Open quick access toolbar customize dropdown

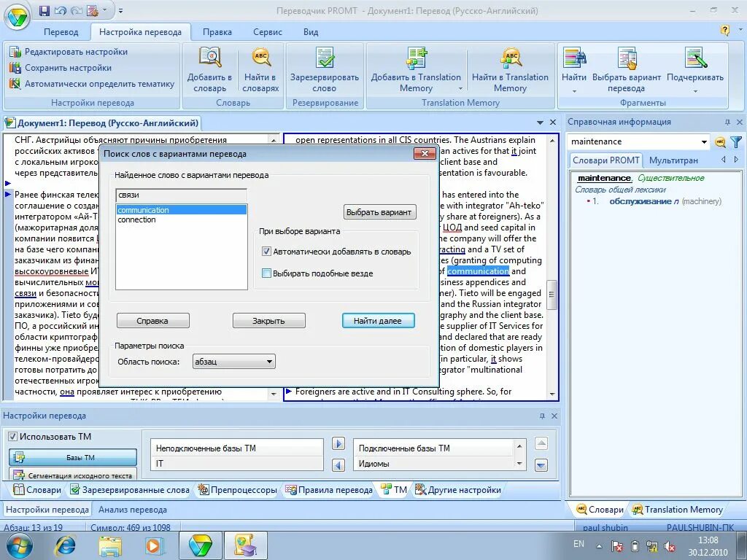(x=121, y=10)
